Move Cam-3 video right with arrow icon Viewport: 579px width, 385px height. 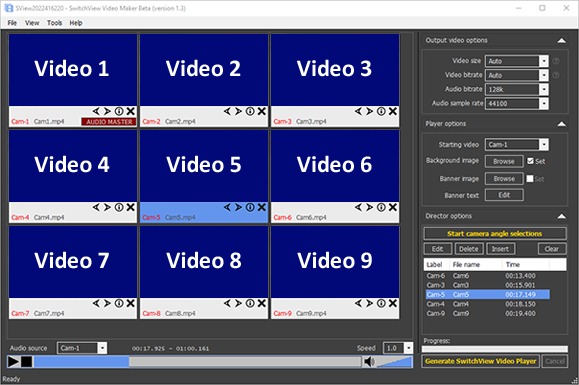(370, 111)
